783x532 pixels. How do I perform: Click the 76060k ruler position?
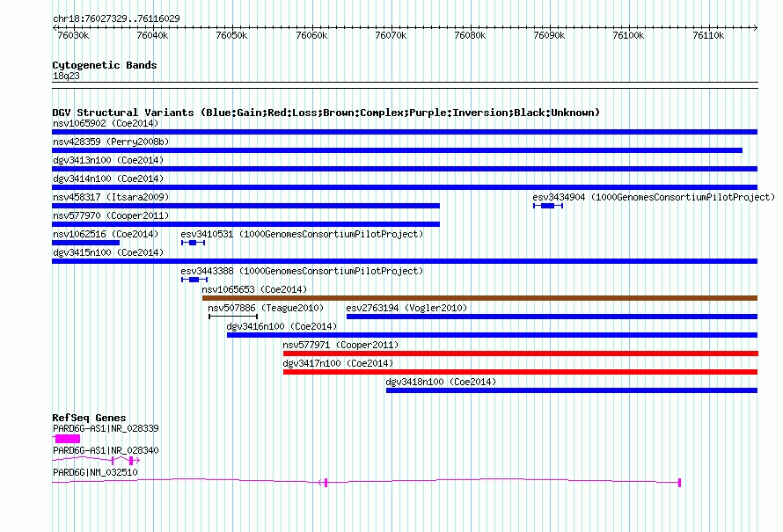coord(311,35)
